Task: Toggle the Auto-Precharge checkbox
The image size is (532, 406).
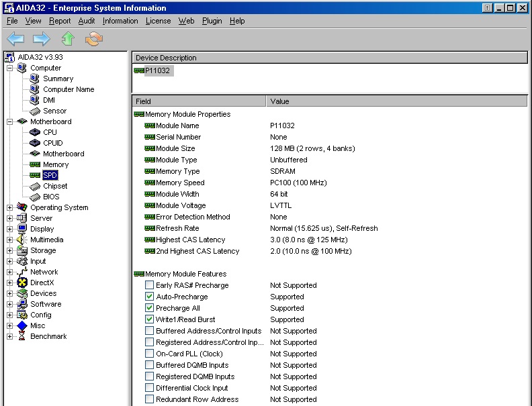Action: click(x=149, y=297)
